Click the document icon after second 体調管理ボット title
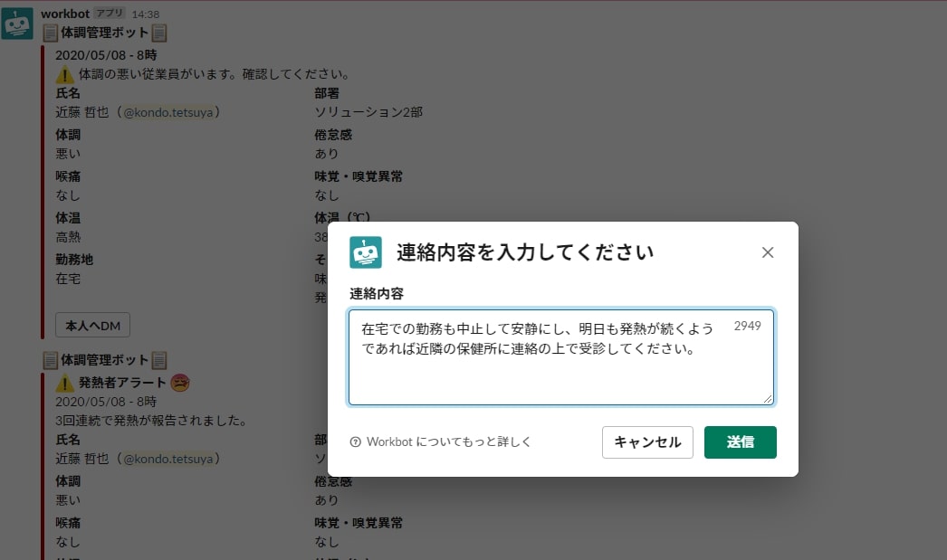 pyautogui.click(x=158, y=360)
